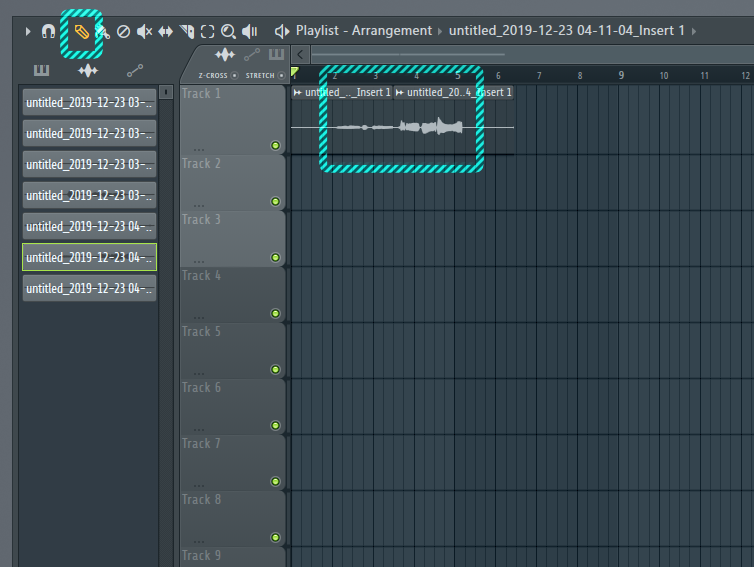Mute Track 5 with green light
The height and width of the screenshot is (567, 754).
pyautogui.click(x=276, y=369)
